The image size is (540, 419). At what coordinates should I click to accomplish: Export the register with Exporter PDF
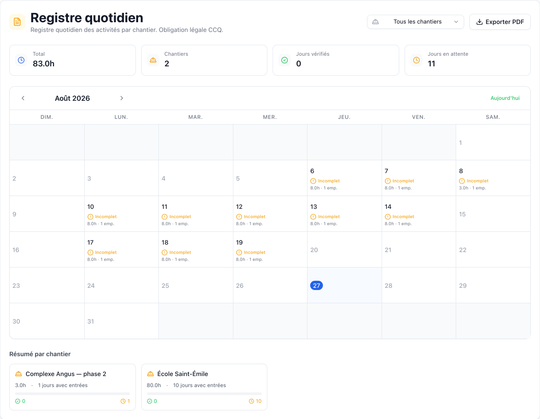click(x=500, y=22)
